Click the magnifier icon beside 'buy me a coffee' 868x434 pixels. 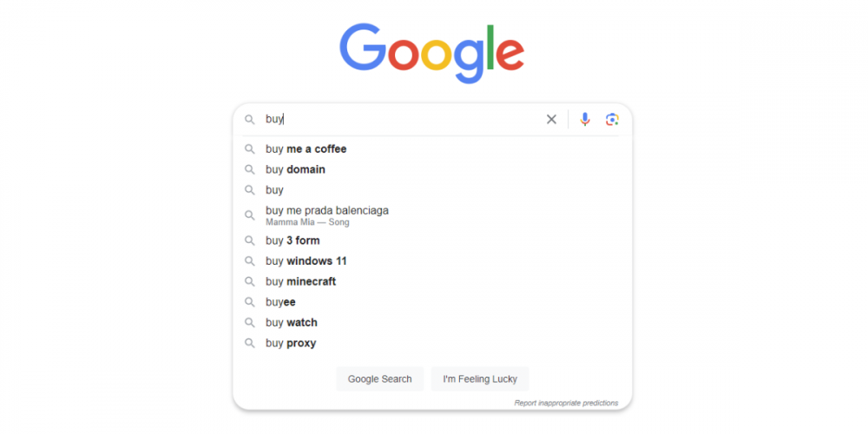point(250,149)
